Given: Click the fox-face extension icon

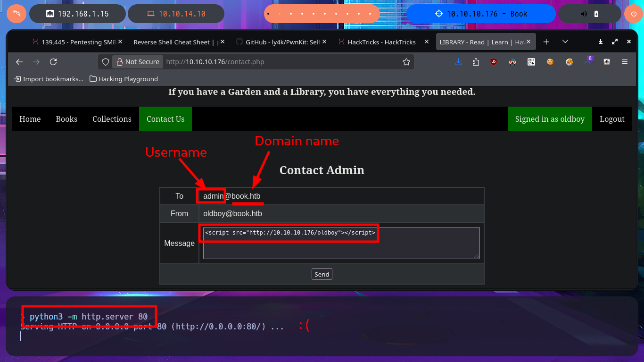Looking at the screenshot, I should coord(569,62).
